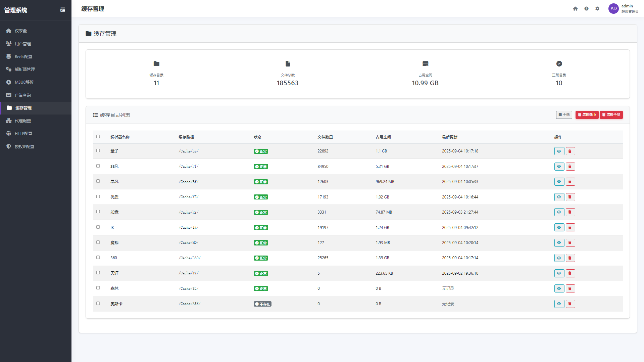This screenshot has width=644, height=362.
Task: Click the 文件总数 185563 stat
Action: click(288, 74)
